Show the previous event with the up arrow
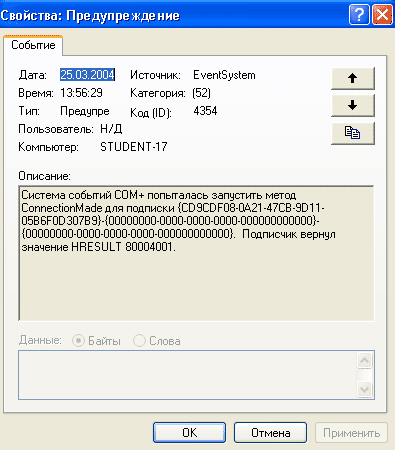Image resolution: width=395 pixels, height=450 pixels. pyautogui.click(x=353, y=78)
